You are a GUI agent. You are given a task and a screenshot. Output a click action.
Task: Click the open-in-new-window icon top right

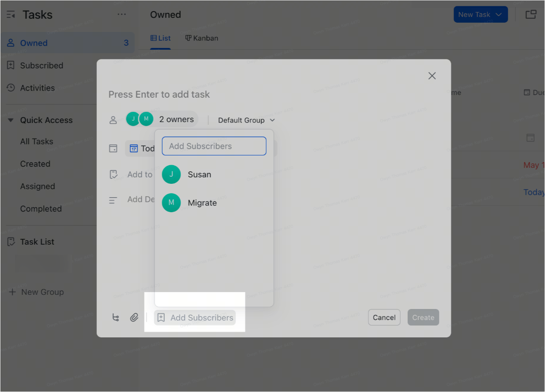pos(531,14)
